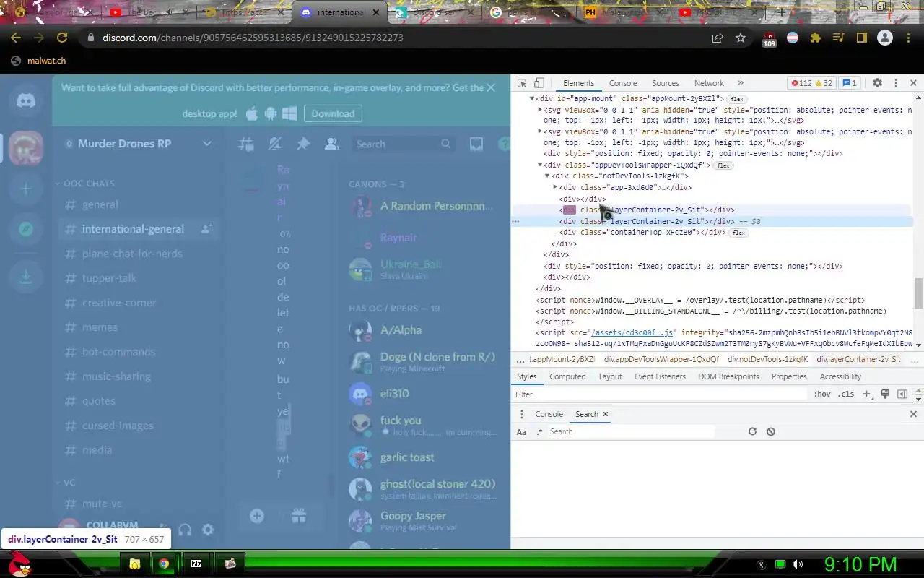
Task: Dismiss the desktop app banner
Action: tap(491, 87)
